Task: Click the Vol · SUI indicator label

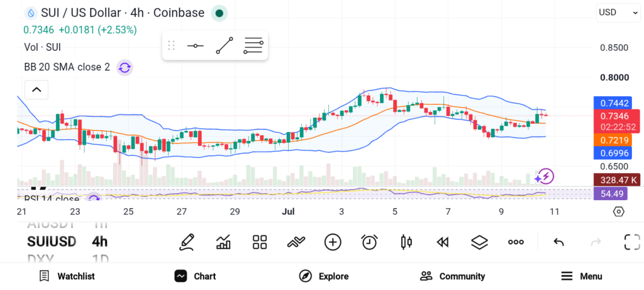Action: pos(42,47)
